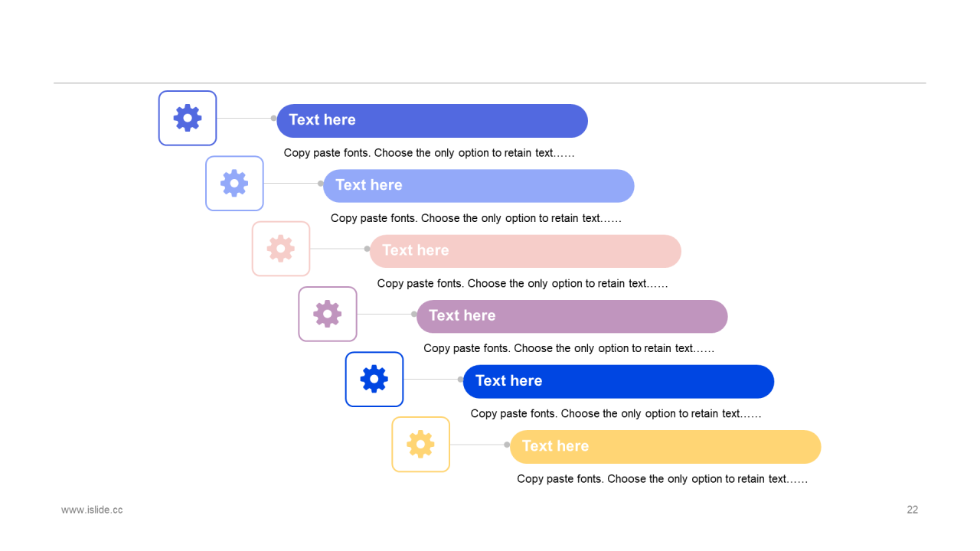Viewport: 980px width, 551px height.
Task: Select the mauve purple gear icon
Action: [x=328, y=314]
